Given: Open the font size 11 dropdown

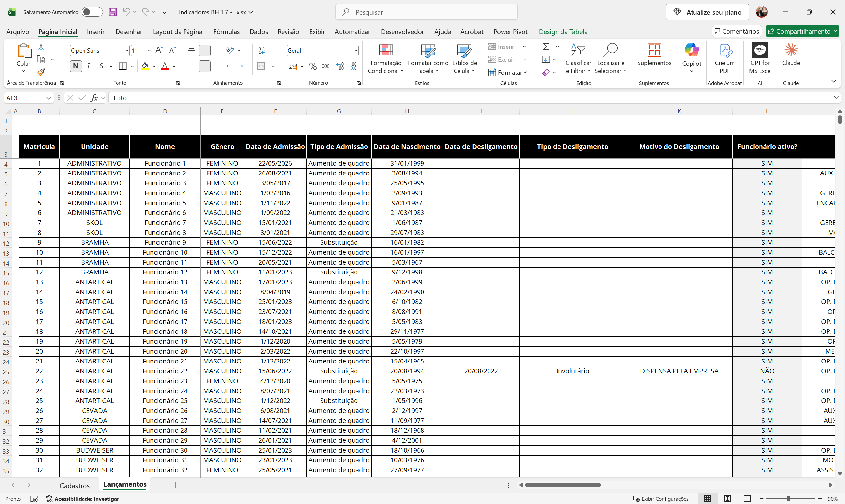Looking at the screenshot, I should pos(149,50).
